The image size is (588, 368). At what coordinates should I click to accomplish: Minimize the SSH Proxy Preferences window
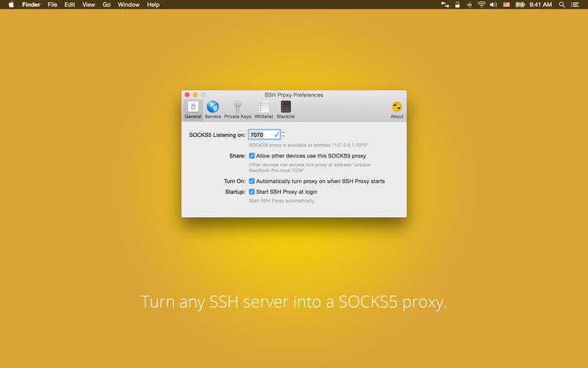(195, 95)
